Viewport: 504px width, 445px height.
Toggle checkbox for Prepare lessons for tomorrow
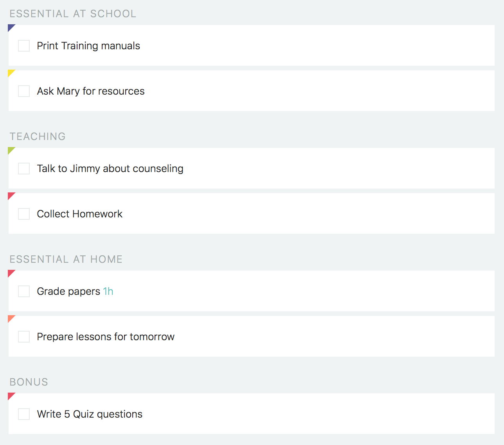pyautogui.click(x=24, y=337)
